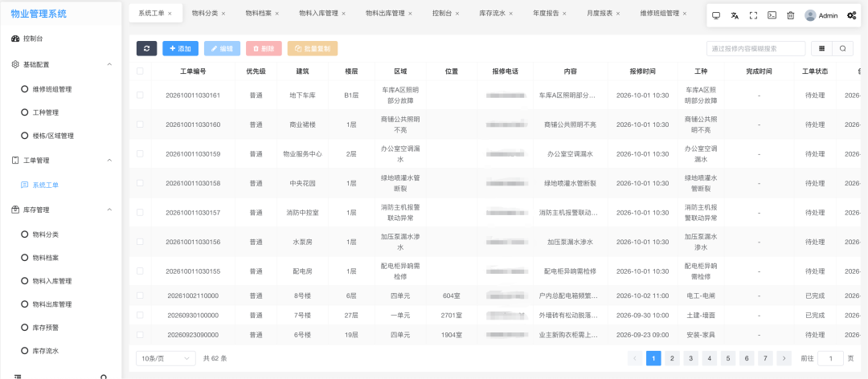Viewport: 868px width, 379px height.
Task: Click the 工单管理 clipboard icon in sidebar
Action: point(15,161)
